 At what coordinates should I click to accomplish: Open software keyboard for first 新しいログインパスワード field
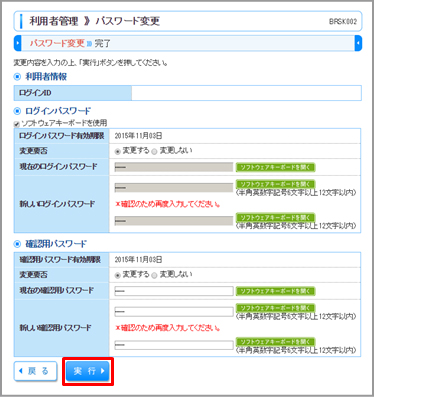coord(275,184)
